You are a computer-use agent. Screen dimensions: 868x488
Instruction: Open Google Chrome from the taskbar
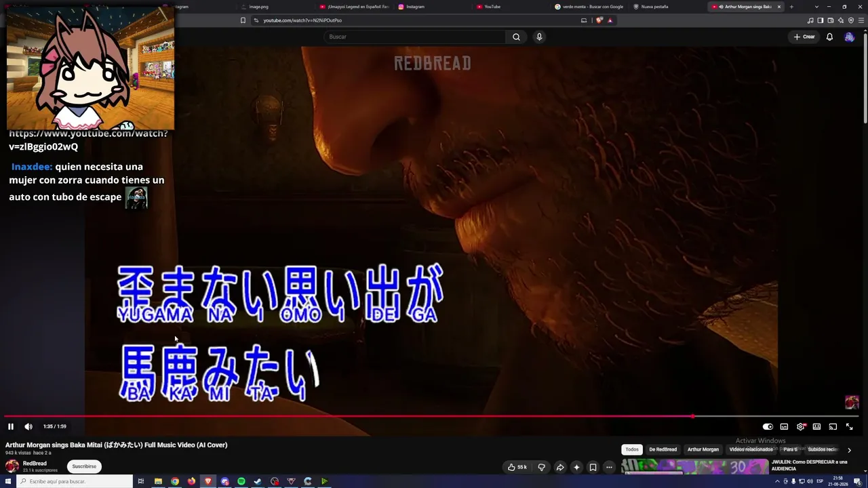click(x=175, y=481)
